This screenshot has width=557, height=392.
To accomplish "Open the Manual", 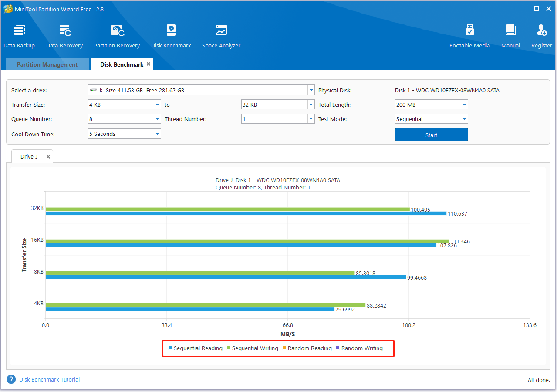I will [510, 36].
